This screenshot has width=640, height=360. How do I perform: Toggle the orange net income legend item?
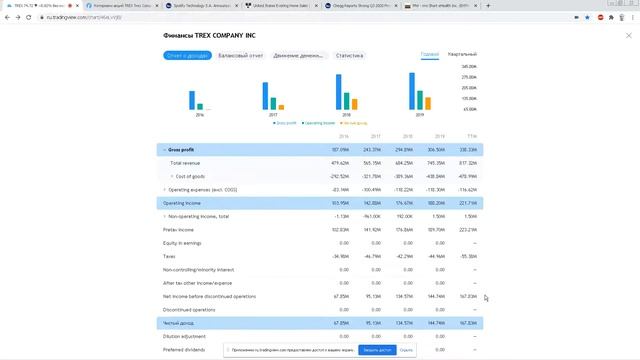point(353,123)
